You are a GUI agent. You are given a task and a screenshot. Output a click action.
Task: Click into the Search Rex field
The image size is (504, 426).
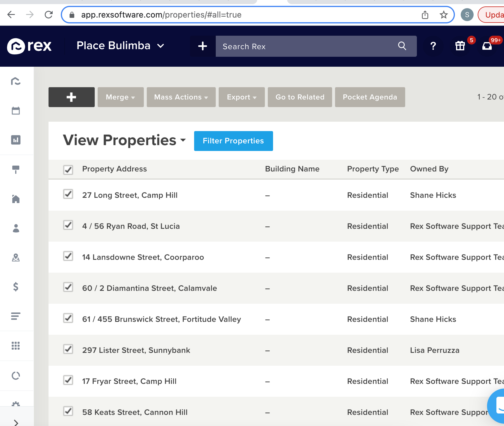tap(307, 46)
